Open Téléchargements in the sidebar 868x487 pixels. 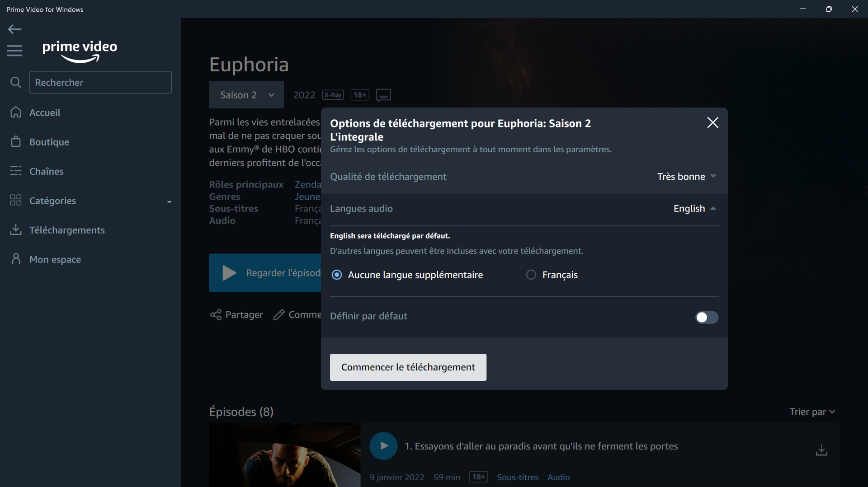(x=57, y=230)
